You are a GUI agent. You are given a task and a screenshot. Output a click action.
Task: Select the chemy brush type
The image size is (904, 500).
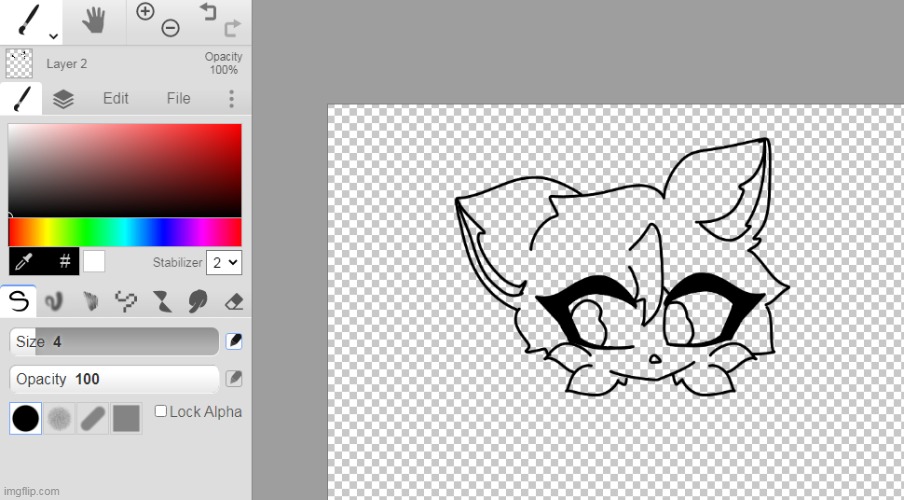click(162, 301)
